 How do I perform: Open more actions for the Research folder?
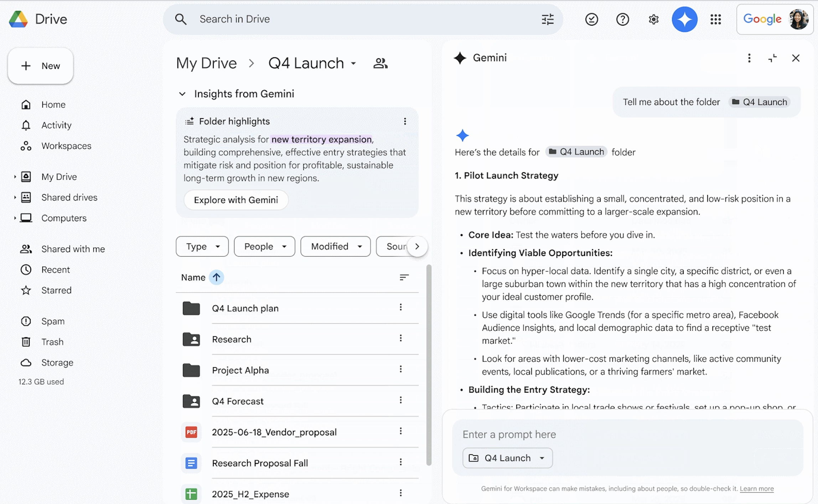401,338
